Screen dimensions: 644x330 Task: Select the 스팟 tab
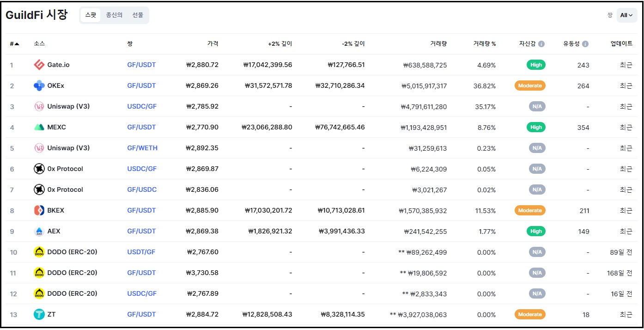pyautogui.click(x=91, y=15)
